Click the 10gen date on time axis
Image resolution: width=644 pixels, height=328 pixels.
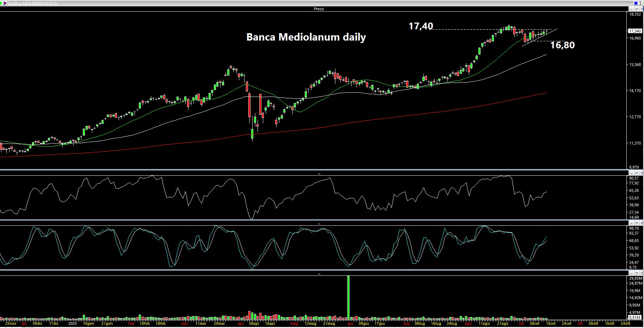[88, 323]
